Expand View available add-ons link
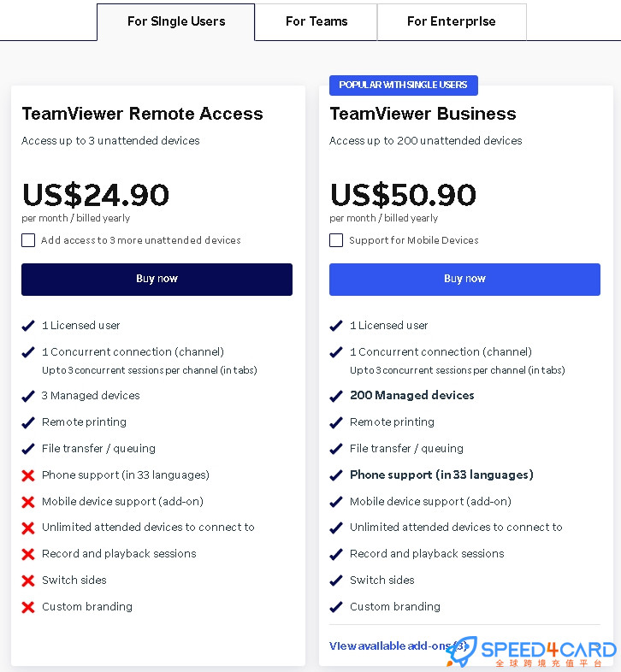This screenshot has height=672, width=621. 398,645
